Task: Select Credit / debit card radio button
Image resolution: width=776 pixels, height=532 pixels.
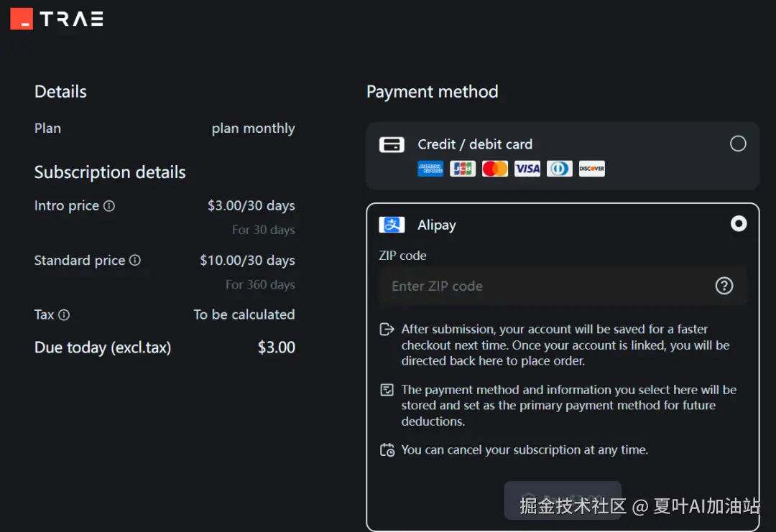Action: click(738, 144)
